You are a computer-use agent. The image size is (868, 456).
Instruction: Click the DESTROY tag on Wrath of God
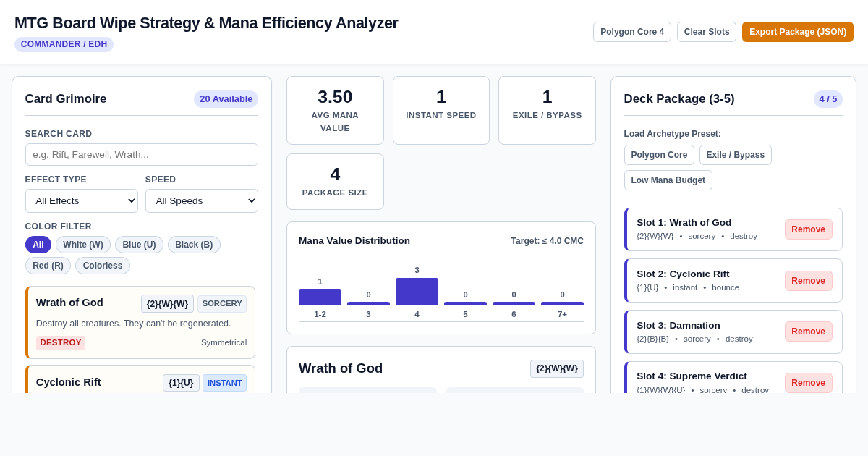[61, 343]
